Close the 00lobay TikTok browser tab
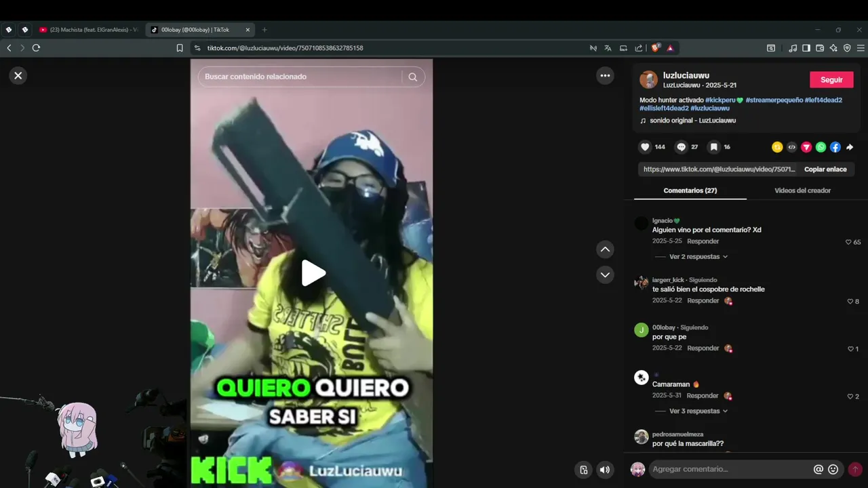 pos(248,30)
